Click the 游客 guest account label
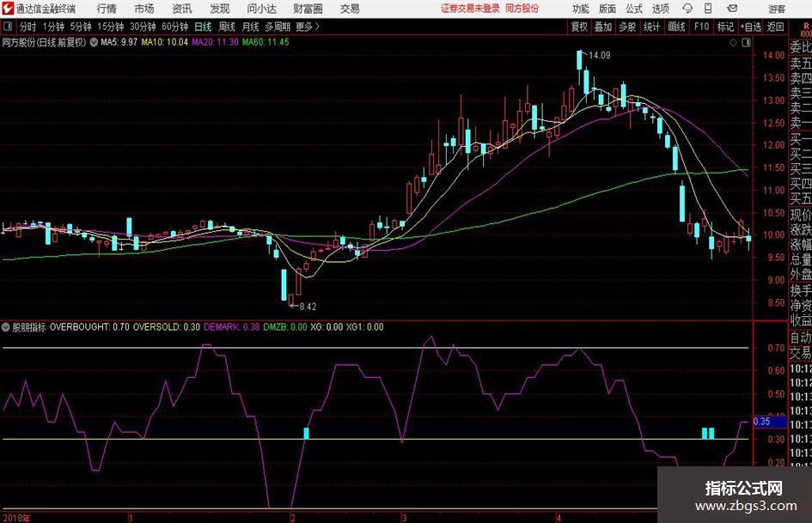This screenshot has width=812, height=523. pyautogui.click(x=777, y=9)
